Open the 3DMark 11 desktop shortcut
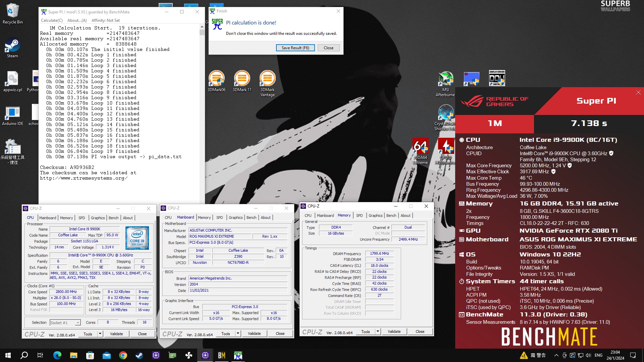644x362 pixels. coord(242,81)
